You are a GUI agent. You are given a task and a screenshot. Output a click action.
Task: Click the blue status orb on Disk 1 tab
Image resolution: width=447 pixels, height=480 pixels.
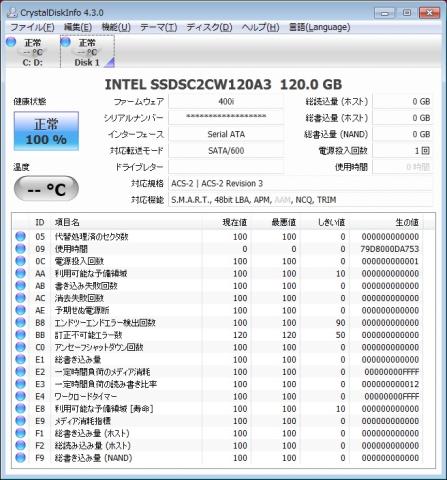tap(66, 42)
